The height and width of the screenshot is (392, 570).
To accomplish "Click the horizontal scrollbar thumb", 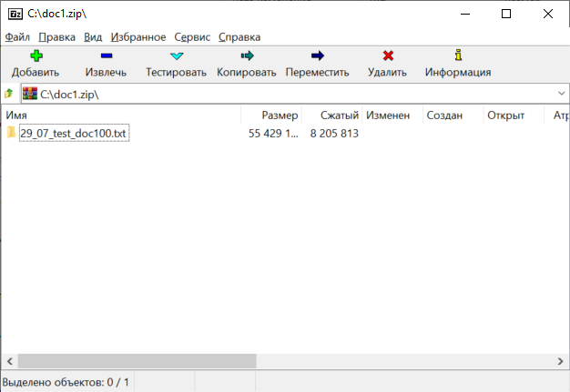I will point(137,361).
